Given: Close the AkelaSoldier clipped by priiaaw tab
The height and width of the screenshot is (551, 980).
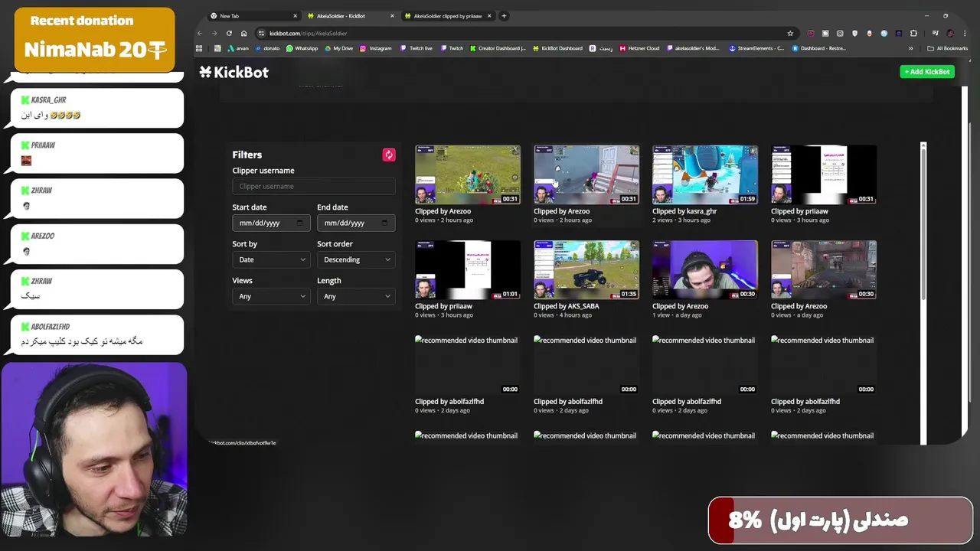Looking at the screenshot, I should pos(490,15).
